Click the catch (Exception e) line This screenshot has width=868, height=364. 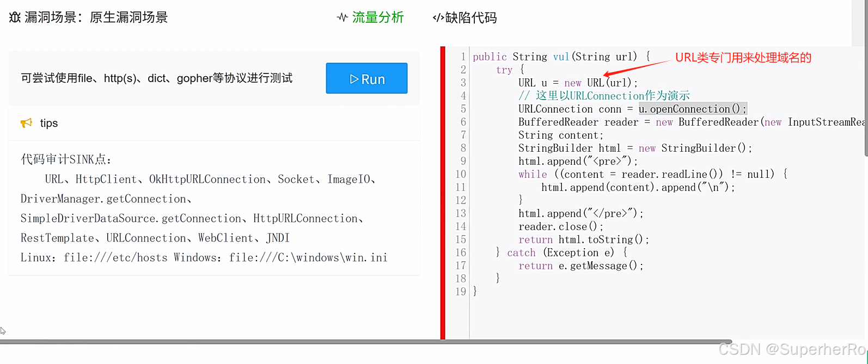pyautogui.click(x=561, y=252)
